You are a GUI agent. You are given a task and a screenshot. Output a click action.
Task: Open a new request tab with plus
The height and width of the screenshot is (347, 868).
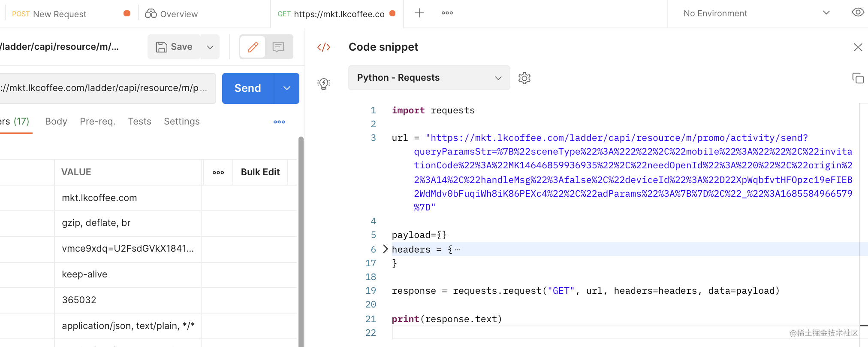419,13
